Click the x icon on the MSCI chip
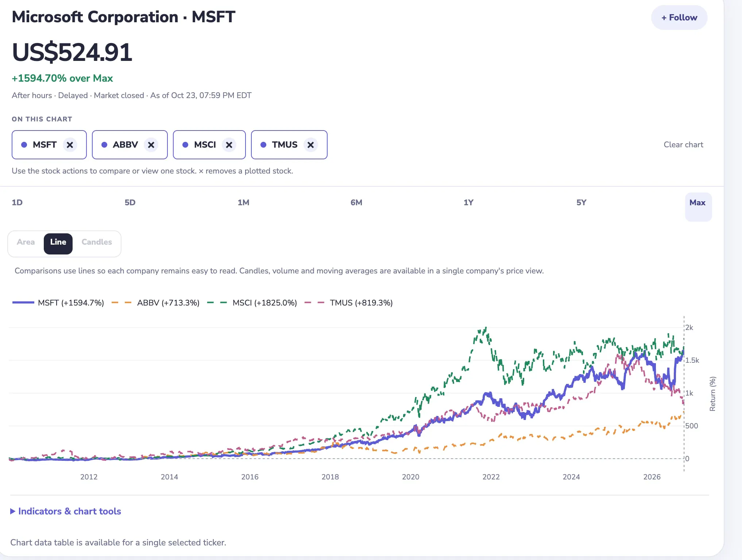Screen dimensions: 742x560 point(229,145)
